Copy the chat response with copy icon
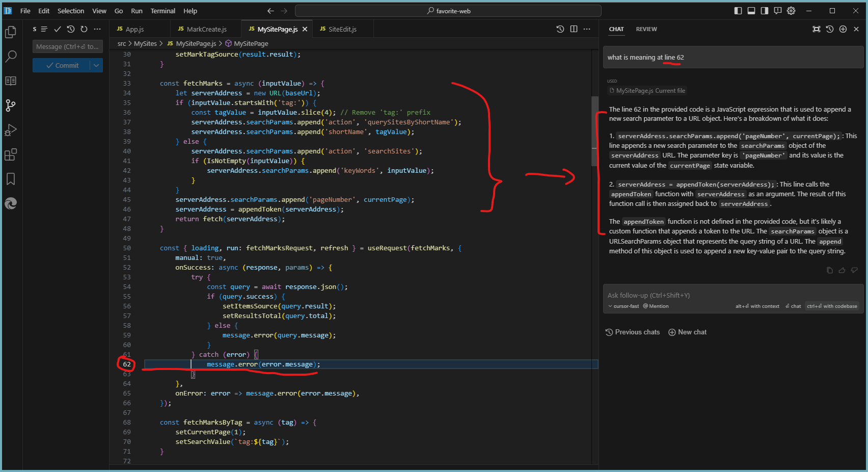868x472 pixels. pos(830,270)
